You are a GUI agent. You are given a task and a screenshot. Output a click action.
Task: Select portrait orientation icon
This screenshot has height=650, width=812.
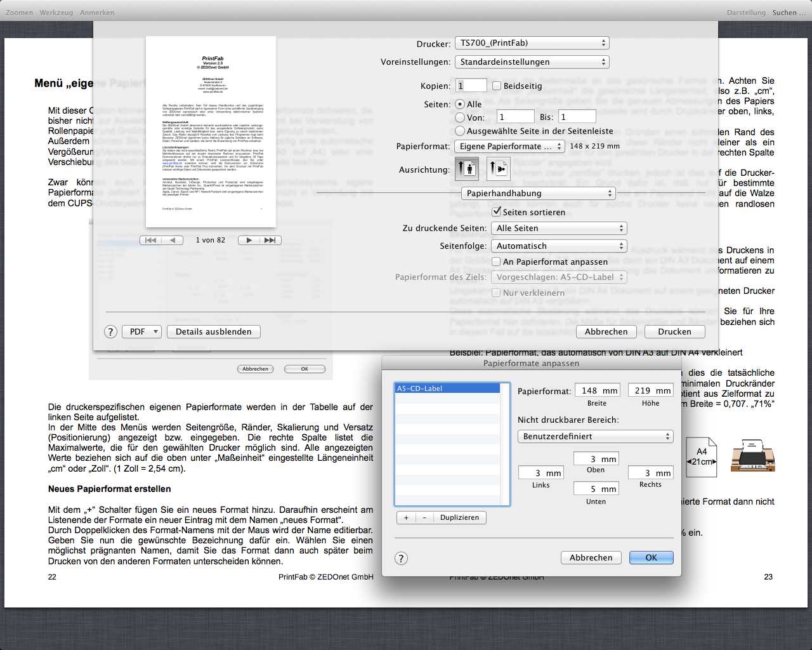click(x=468, y=169)
